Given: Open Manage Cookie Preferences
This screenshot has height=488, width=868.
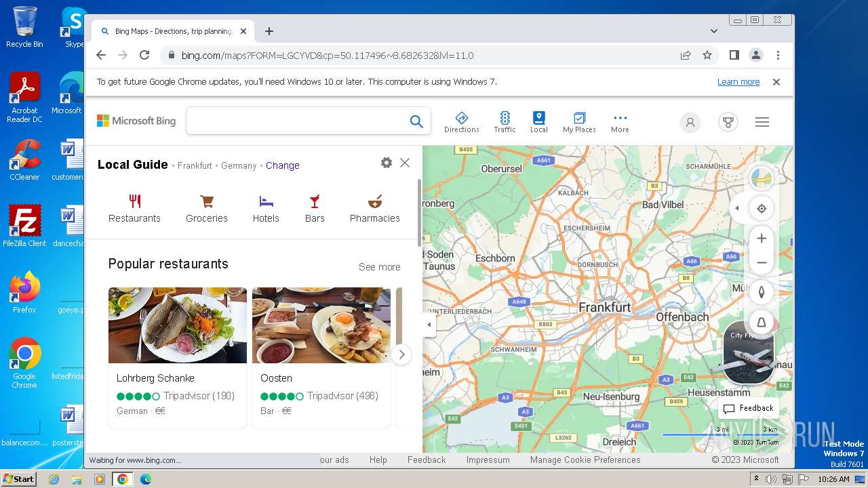Looking at the screenshot, I should tap(585, 460).
